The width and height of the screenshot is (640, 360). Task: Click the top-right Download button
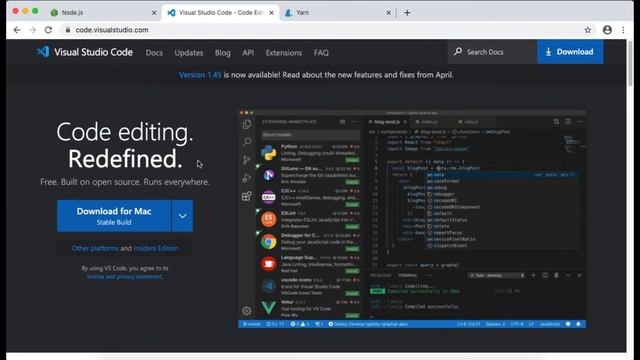click(570, 52)
